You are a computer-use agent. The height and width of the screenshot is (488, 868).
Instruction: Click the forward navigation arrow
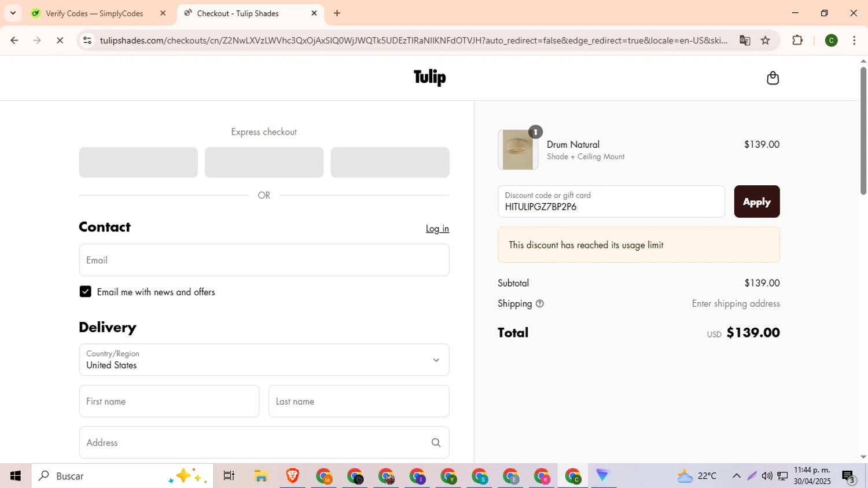(x=37, y=41)
